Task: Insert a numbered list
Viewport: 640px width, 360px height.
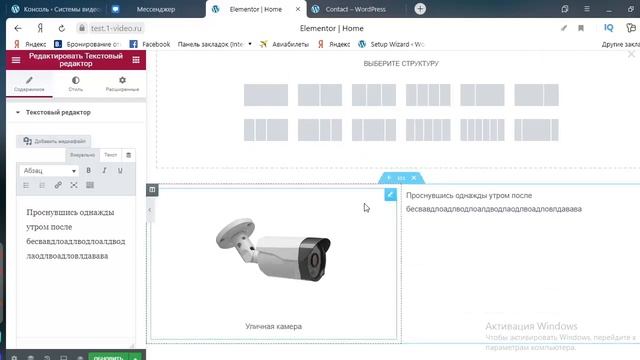Action: click(42, 185)
